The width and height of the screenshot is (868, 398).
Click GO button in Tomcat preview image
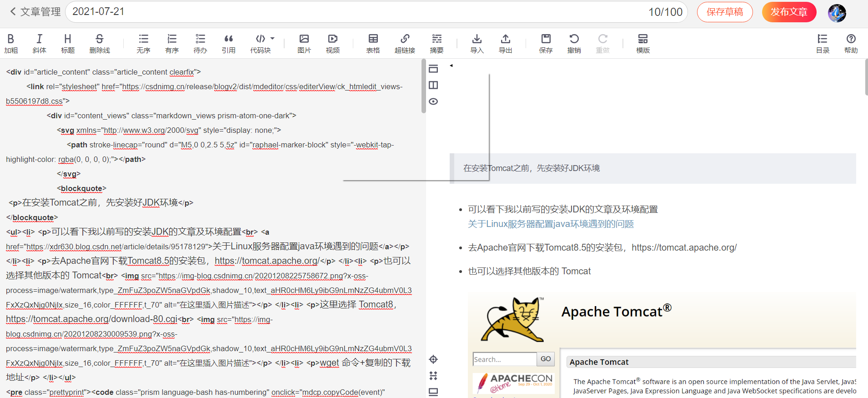[x=546, y=359]
